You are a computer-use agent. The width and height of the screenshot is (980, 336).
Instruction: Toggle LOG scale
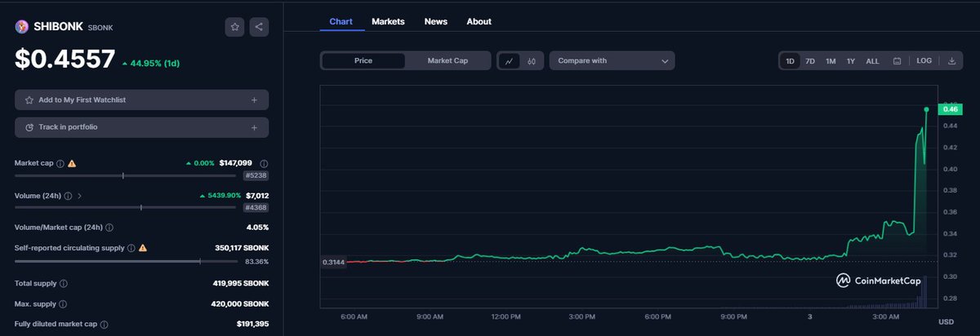click(924, 60)
